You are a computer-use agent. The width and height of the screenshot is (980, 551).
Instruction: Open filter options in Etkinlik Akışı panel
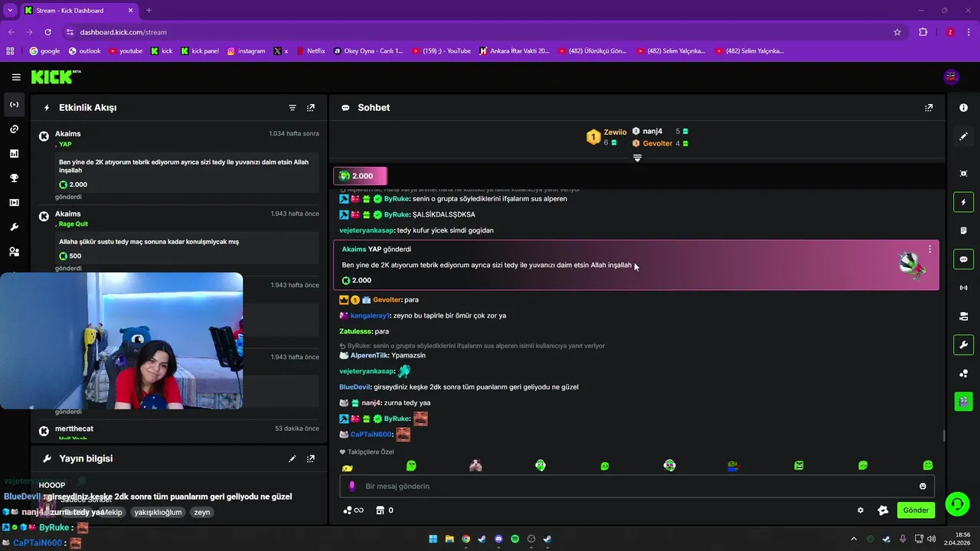tap(292, 108)
